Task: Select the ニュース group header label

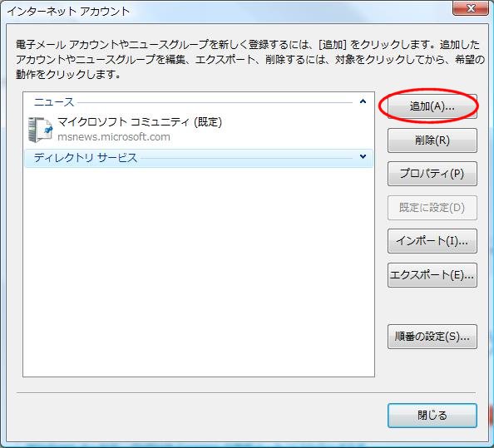Action: (54, 101)
